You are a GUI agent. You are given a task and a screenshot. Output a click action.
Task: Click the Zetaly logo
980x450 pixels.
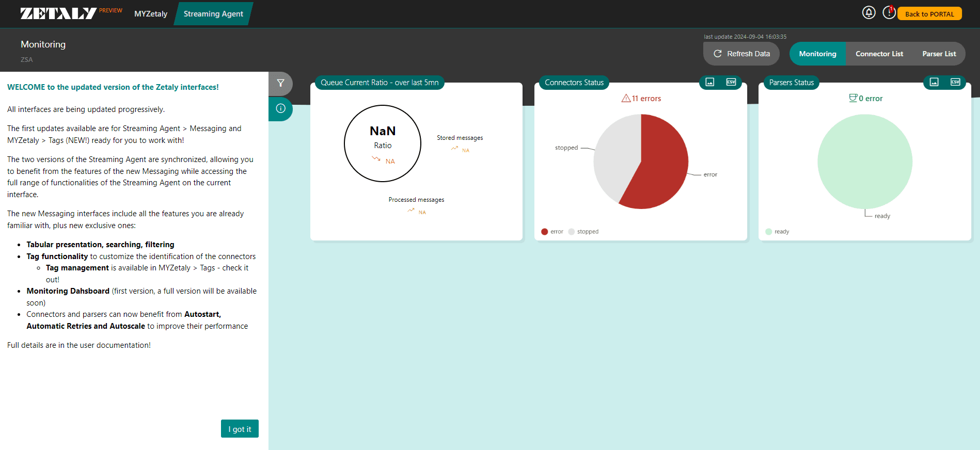point(58,13)
